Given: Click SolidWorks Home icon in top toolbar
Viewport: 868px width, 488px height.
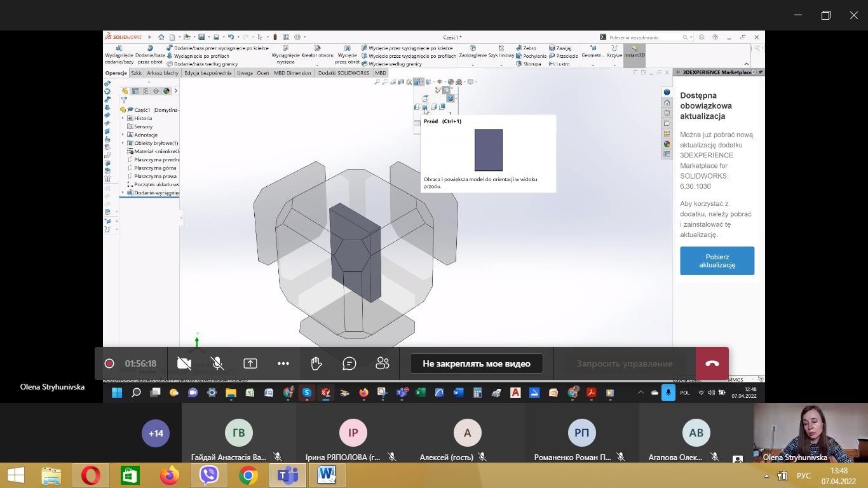Looking at the screenshot, I should pos(161,37).
